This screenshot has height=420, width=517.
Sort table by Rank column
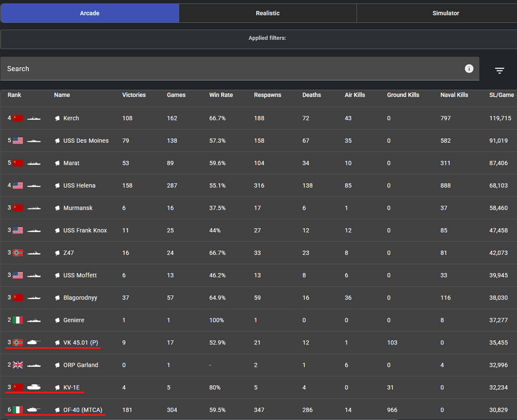coord(14,95)
